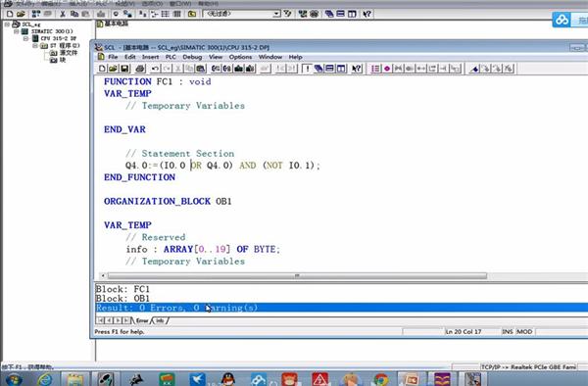The image size is (588, 386).
Task: Open QQ penguin icon on taskbar
Action: coord(228,379)
